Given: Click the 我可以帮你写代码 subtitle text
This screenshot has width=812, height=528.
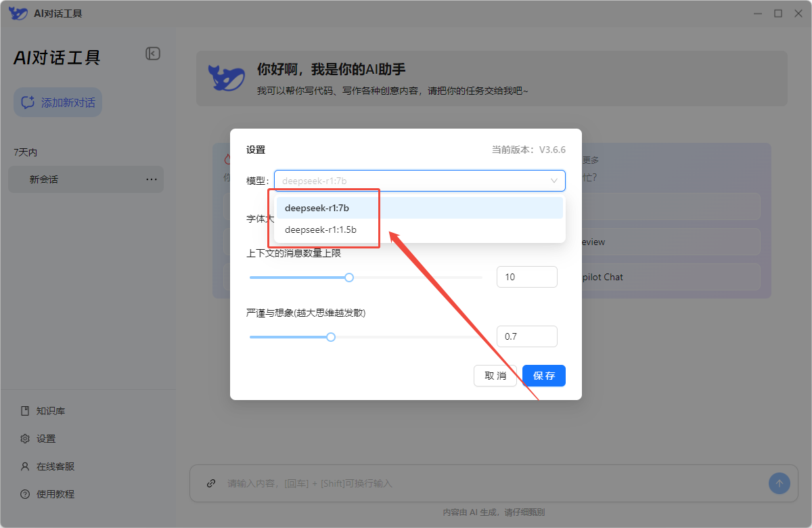Looking at the screenshot, I should [x=392, y=90].
